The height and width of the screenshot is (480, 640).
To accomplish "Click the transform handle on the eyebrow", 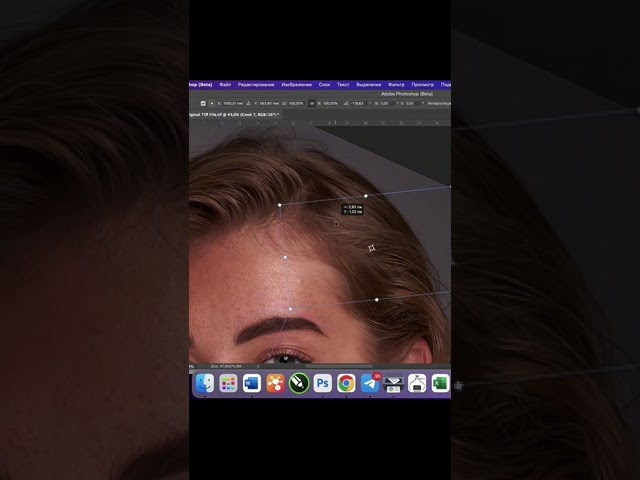I will [x=290, y=310].
